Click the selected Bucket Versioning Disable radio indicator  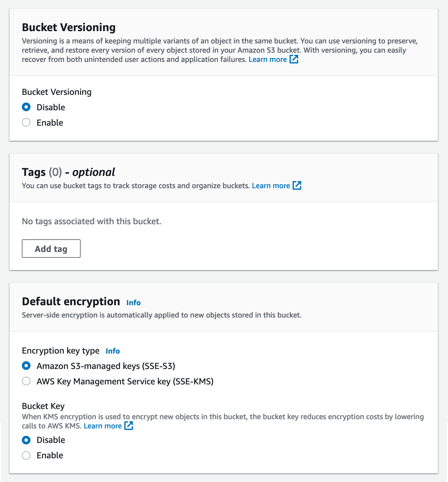26,107
